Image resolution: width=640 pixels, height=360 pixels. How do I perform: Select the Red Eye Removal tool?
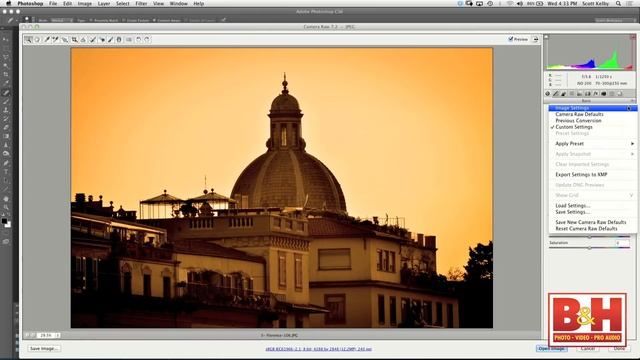pyautogui.click(x=102, y=40)
